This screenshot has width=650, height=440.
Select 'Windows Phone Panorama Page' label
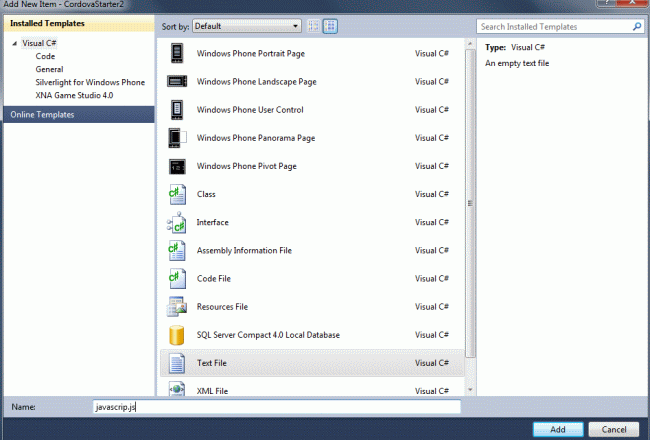(256, 138)
